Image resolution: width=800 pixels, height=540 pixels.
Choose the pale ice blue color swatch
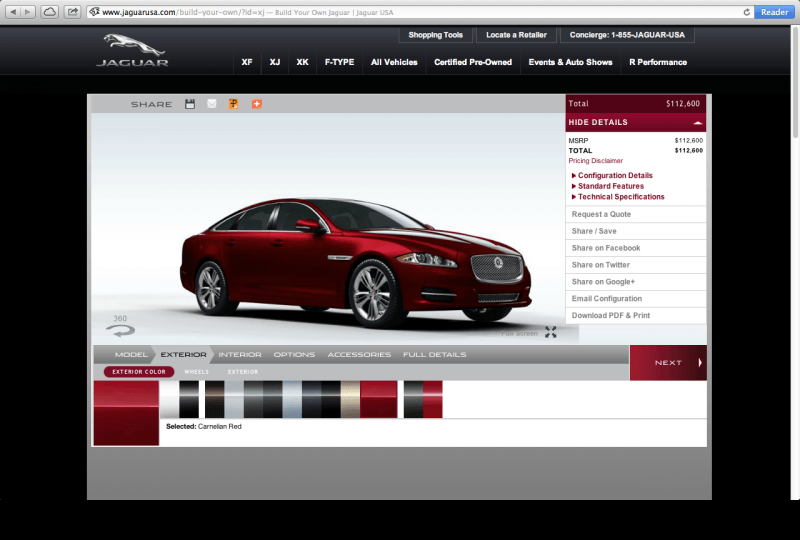[x=292, y=399]
